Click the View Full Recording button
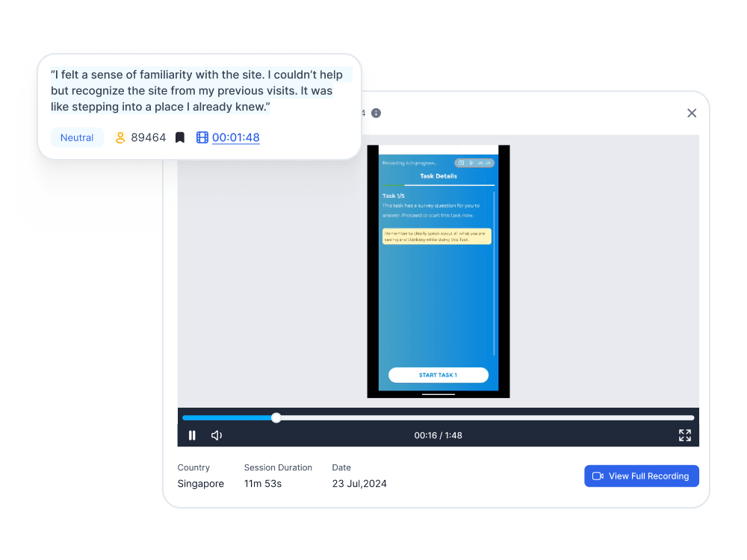The image size is (747, 560). (641, 476)
